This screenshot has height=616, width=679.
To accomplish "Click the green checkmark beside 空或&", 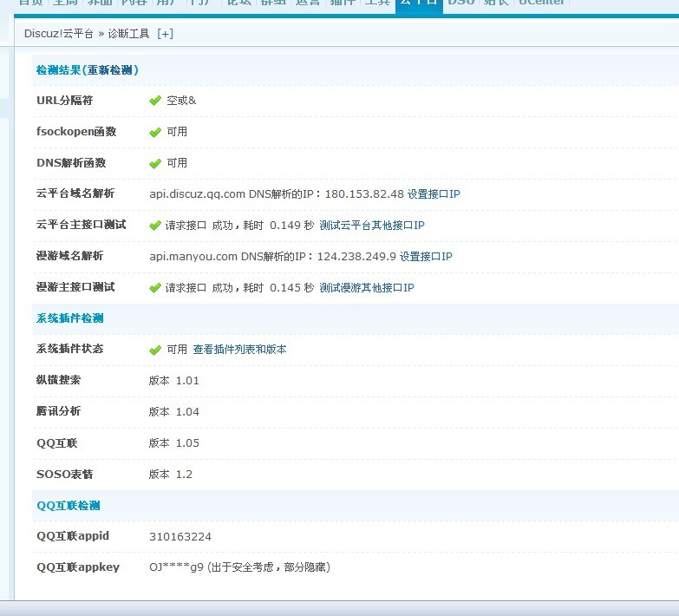I will tap(155, 101).
